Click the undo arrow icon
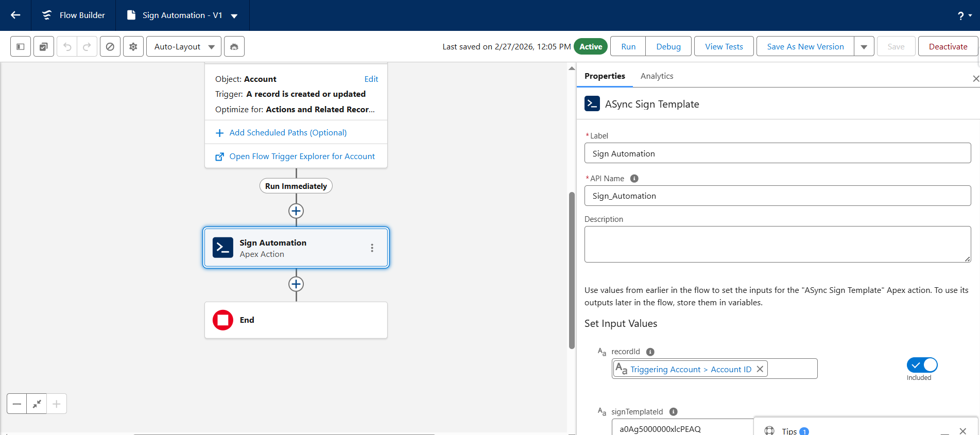This screenshot has width=980, height=435. coord(67,46)
